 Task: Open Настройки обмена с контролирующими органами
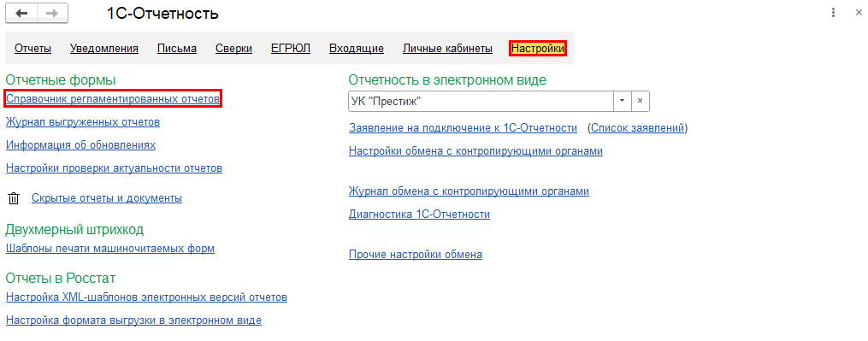point(475,151)
